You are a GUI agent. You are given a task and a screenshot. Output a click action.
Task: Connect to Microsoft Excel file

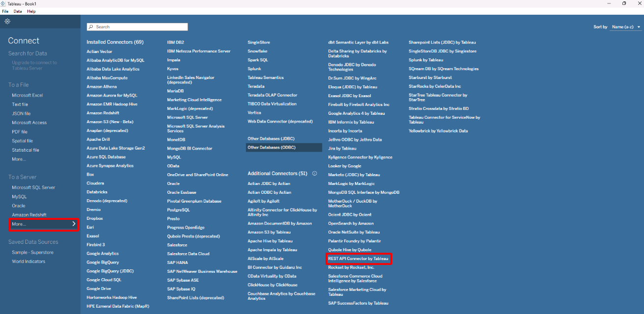click(x=27, y=95)
